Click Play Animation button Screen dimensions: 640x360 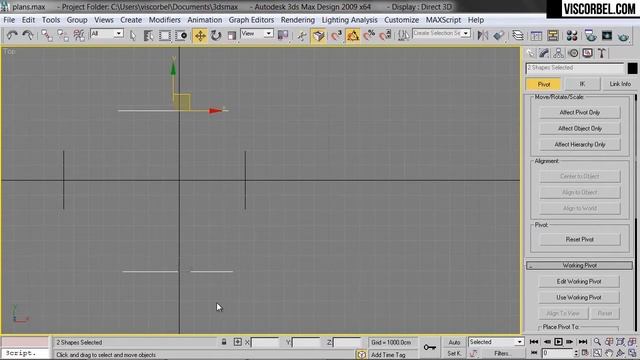558,342
